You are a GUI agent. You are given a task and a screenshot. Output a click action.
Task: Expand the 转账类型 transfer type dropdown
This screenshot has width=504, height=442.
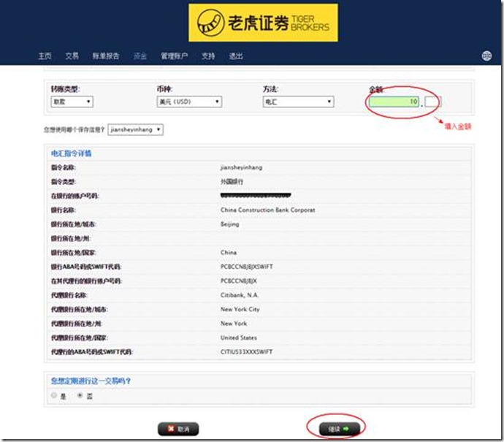point(71,102)
